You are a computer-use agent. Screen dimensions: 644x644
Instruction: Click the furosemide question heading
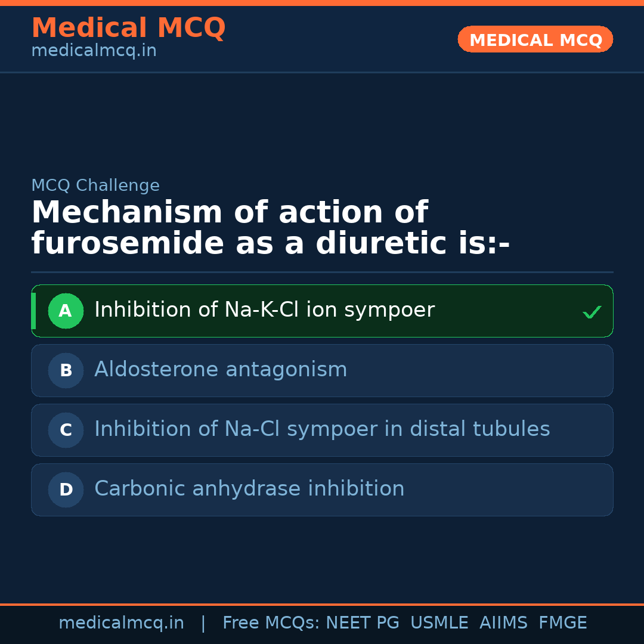coord(270,228)
